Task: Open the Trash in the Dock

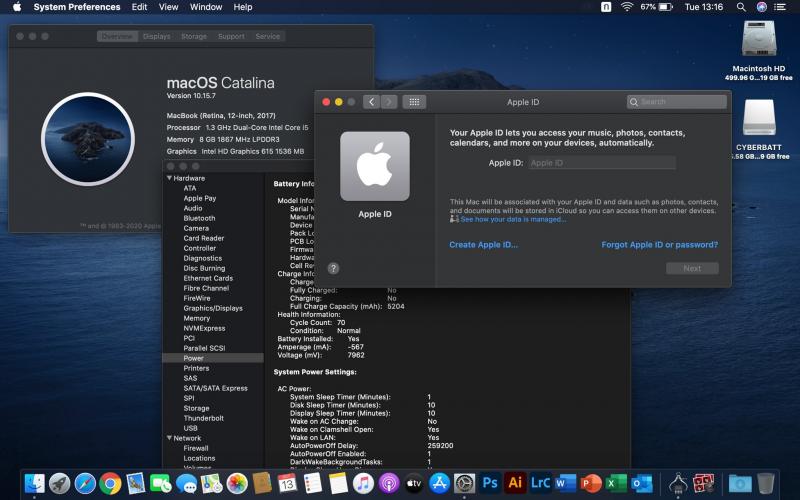Action: tap(765, 483)
